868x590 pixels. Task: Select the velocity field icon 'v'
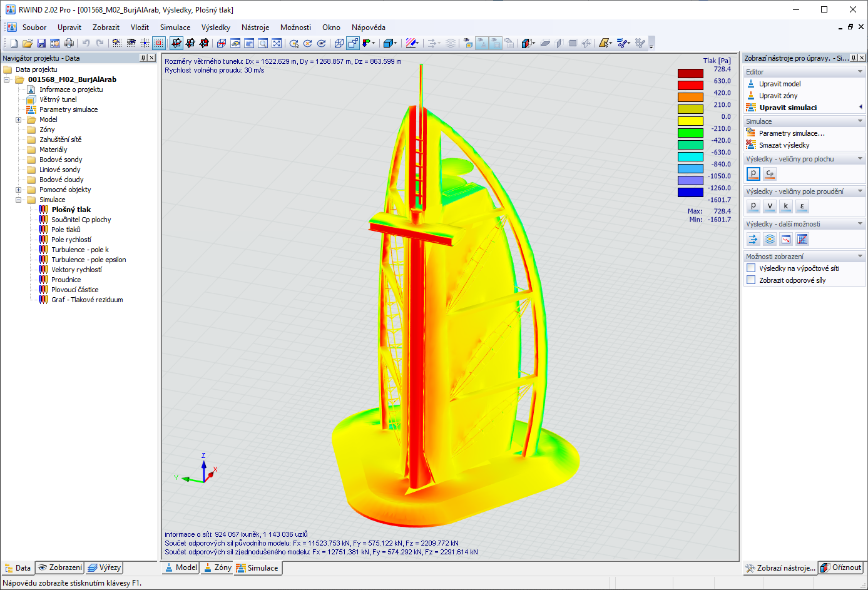[x=769, y=206]
